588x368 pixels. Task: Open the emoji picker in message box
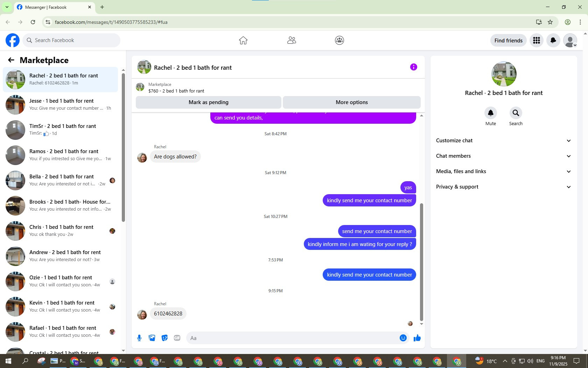(x=403, y=338)
